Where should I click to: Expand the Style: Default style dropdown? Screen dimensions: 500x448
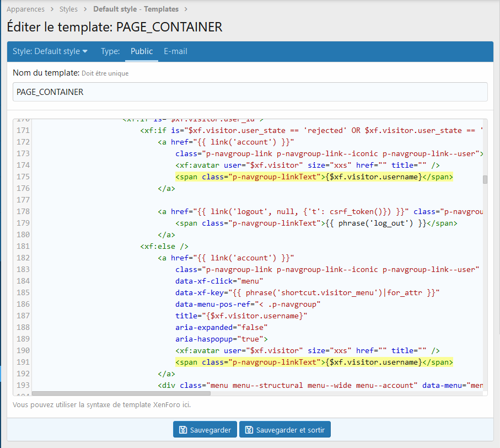click(x=50, y=51)
